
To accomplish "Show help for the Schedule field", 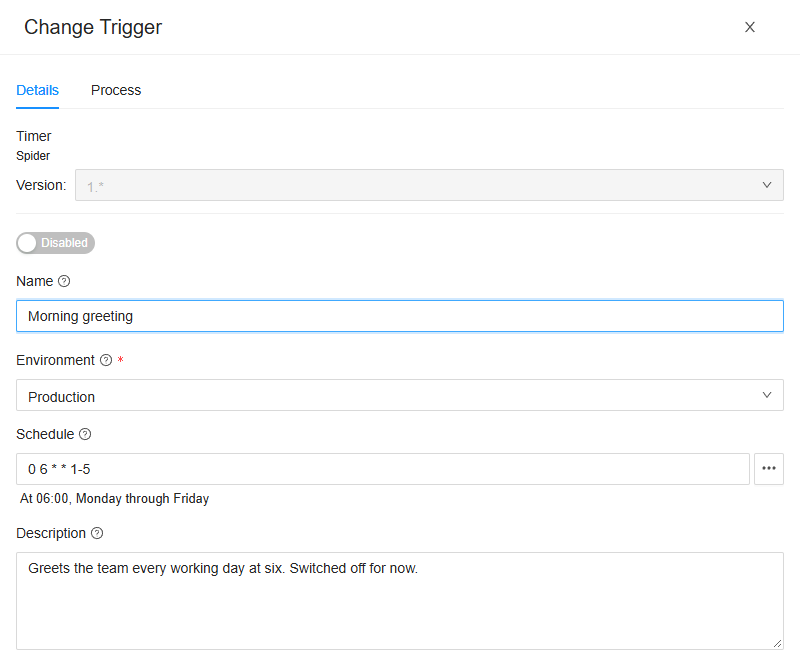I will point(85,434).
